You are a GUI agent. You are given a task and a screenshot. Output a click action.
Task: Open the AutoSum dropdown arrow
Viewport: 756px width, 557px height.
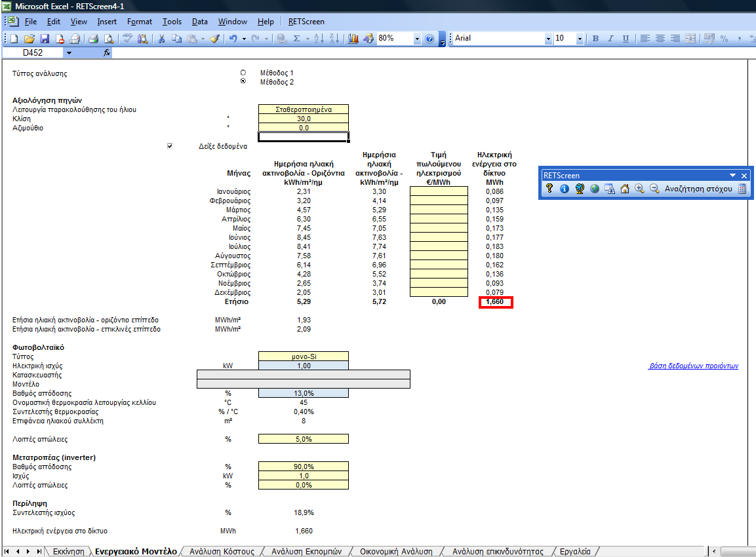click(x=308, y=39)
